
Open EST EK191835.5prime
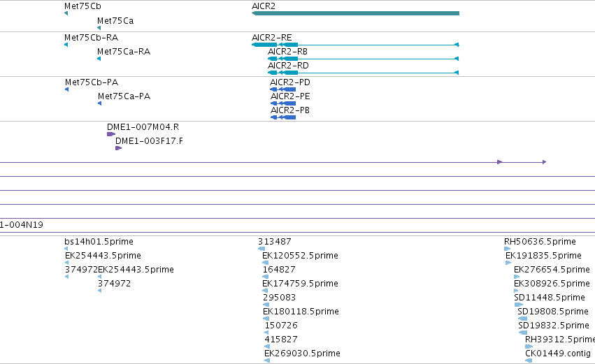tap(543, 256)
